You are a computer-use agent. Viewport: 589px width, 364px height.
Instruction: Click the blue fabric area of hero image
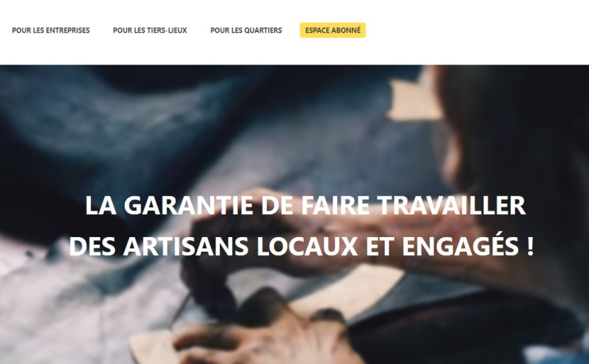[151, 124]
